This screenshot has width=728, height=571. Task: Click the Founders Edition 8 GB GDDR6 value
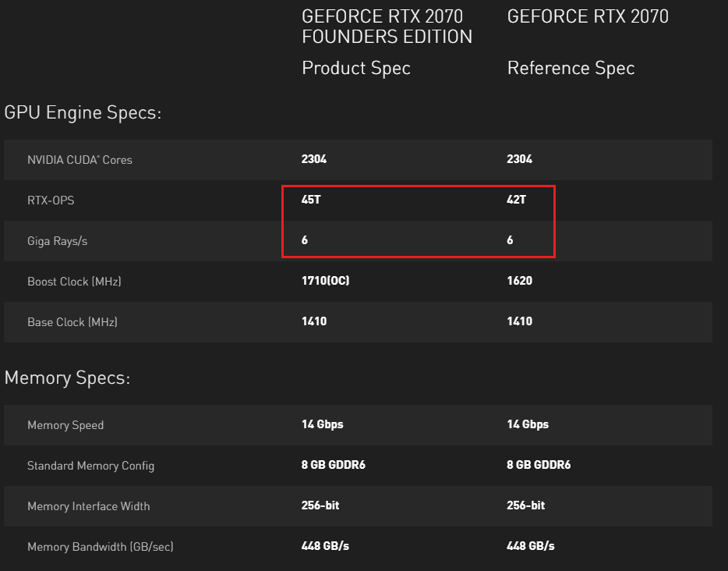(334, 465)
